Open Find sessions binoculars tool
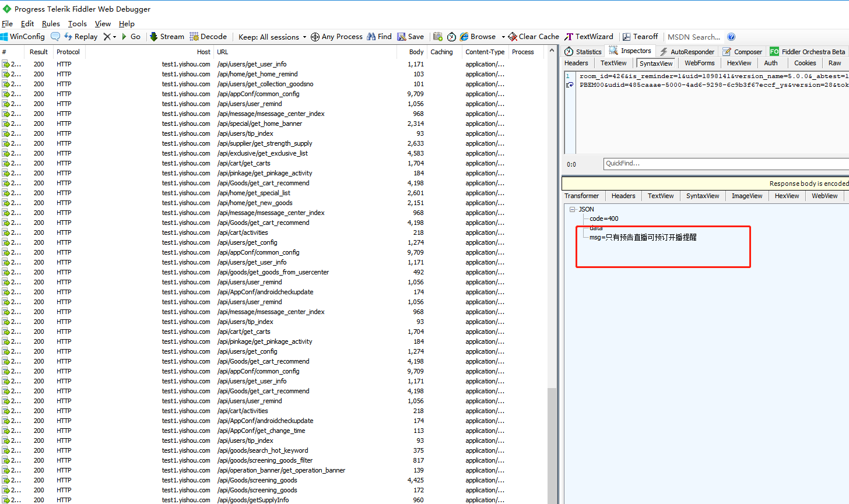 click(379, 37)
